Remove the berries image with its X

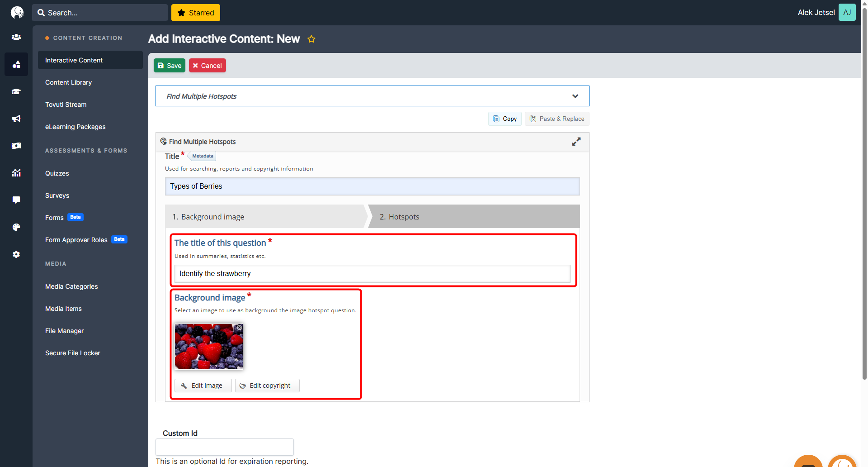tap(239, 328)
